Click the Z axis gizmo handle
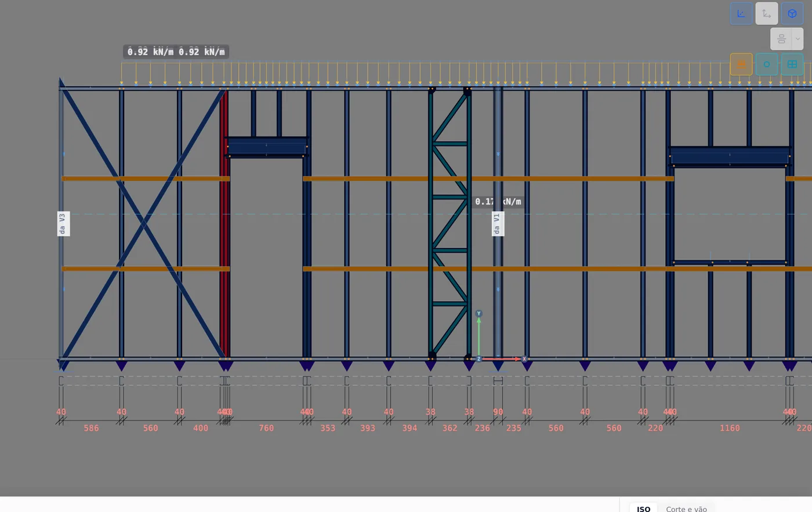This screenshot has height=512, width=812. tap(478, 359)
